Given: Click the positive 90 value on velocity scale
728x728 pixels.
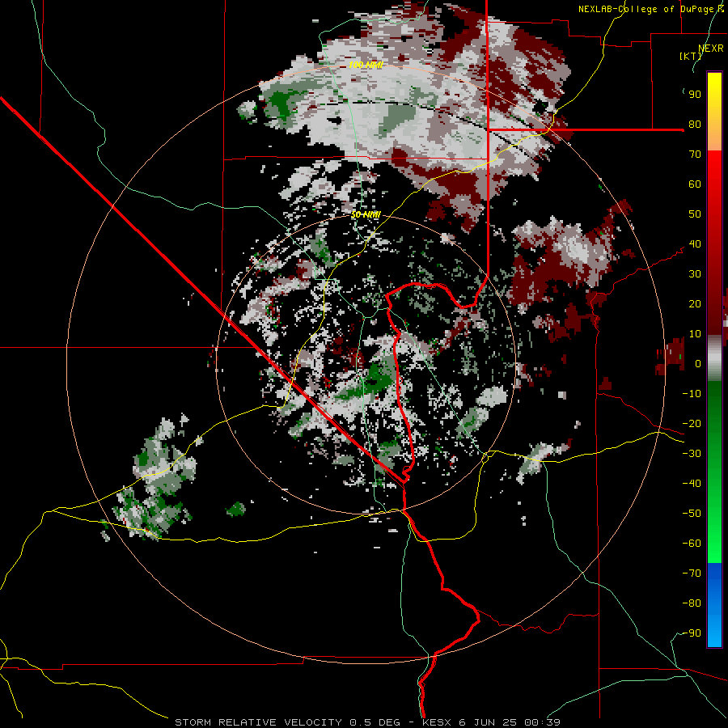Looking at the screenshot, I should pyautogui.click(x=695, y=95).
